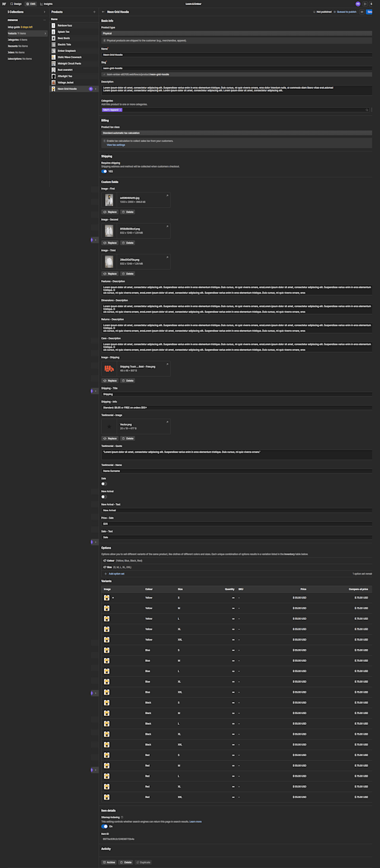
Task: Open the Blue XXL variant image
Action: 107,692
